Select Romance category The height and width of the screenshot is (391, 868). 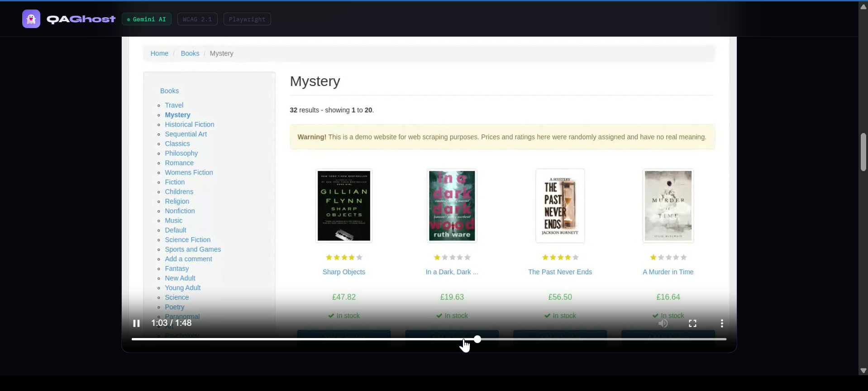click(x=179, y=163)
